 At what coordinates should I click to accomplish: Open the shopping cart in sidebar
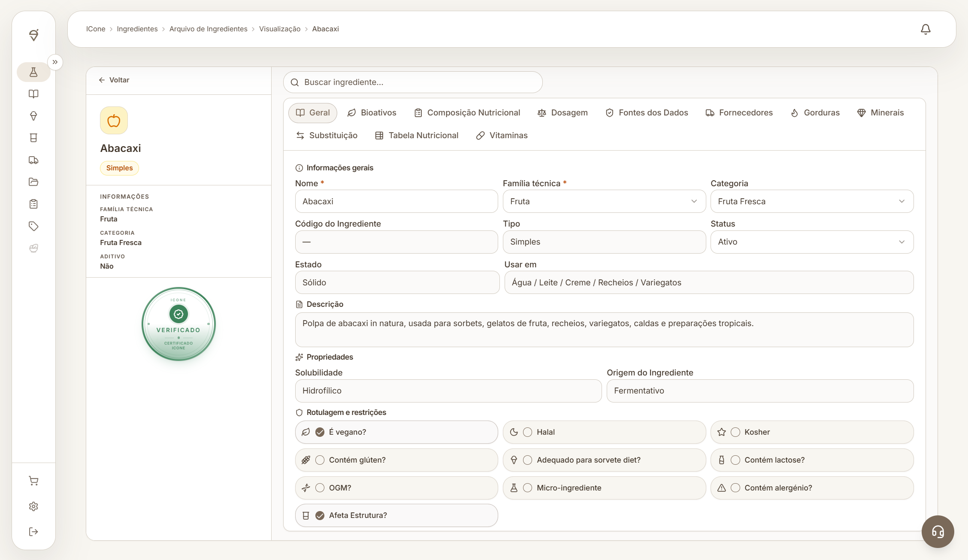tap(33, 481)
